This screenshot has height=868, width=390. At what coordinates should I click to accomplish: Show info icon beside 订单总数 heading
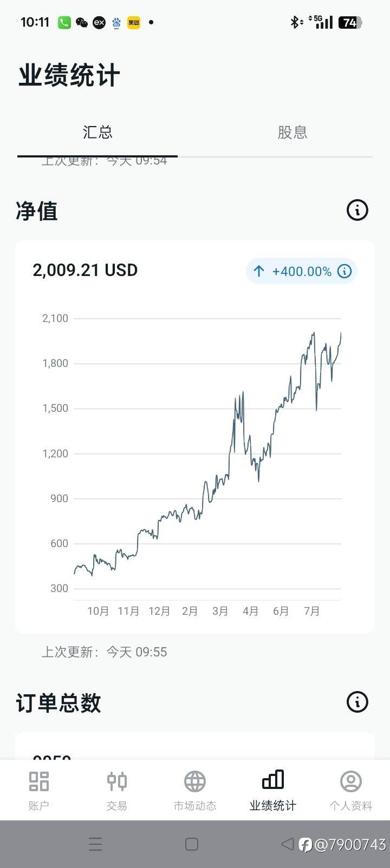click(357, 702)
